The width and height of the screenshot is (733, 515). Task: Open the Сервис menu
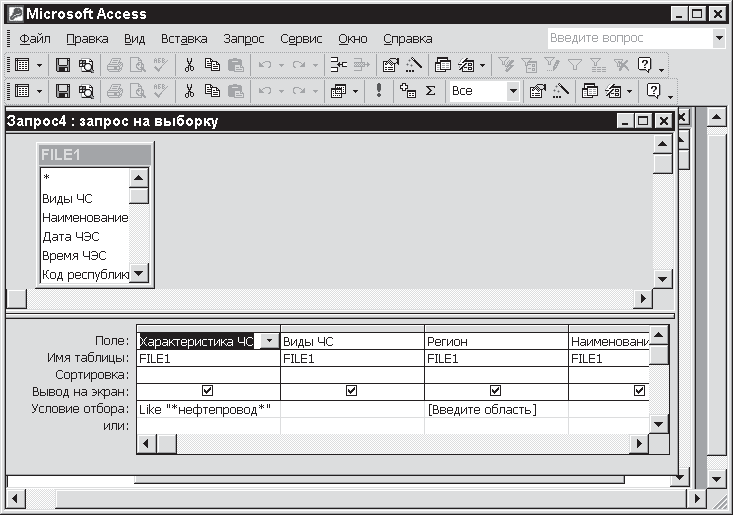click(x=301, y=38)
